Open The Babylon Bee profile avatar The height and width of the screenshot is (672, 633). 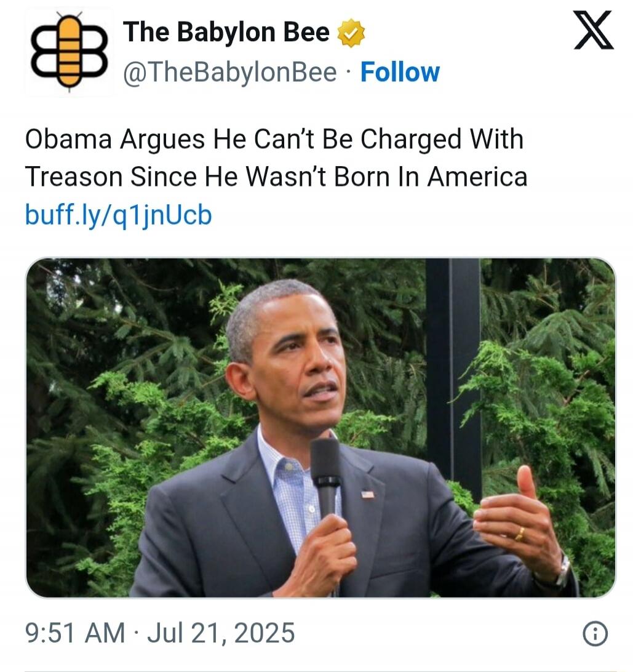69,50
